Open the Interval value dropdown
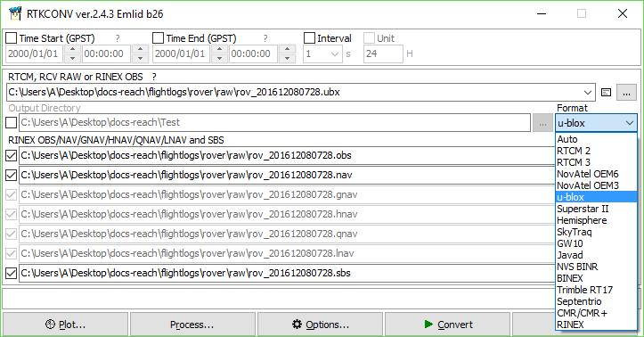Viewport: 644px width, 337px height. (x=335, y=53)
